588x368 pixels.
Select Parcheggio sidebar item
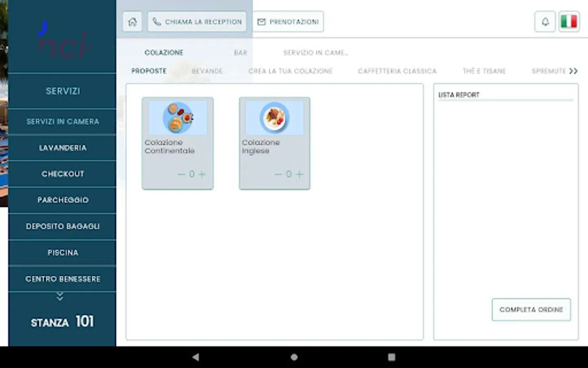click(62, 200)
